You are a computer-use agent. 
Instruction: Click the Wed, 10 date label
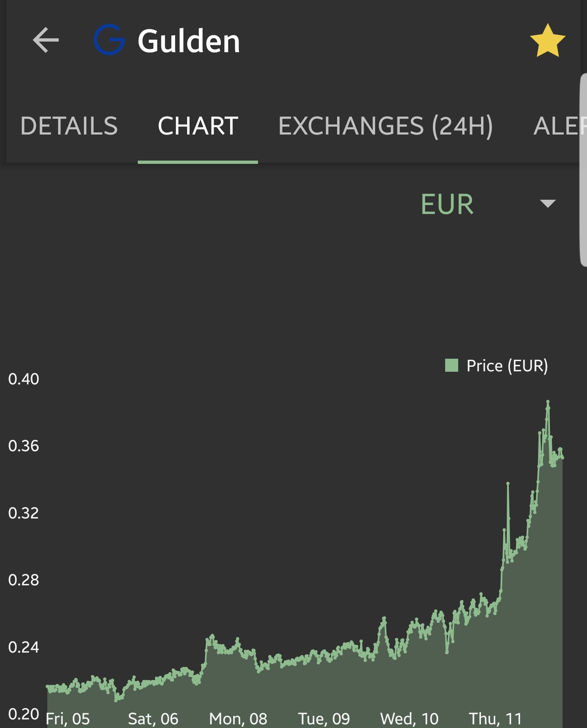click(409, 719)
